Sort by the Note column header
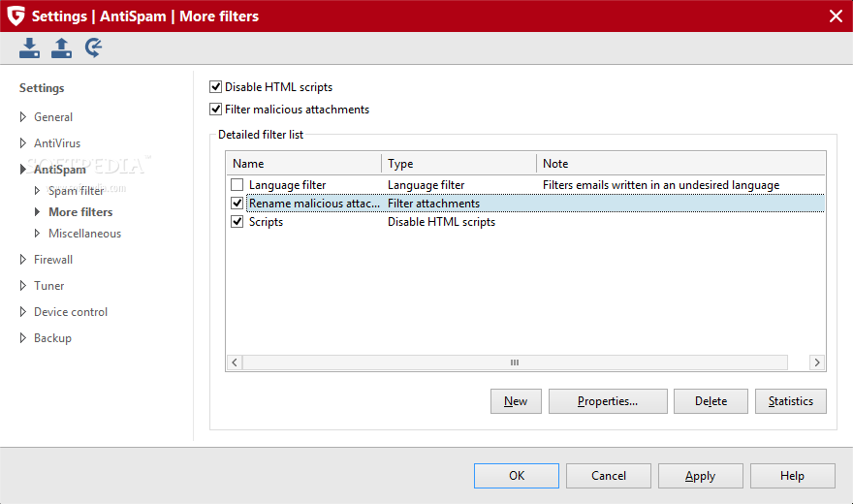 point(680,164)
